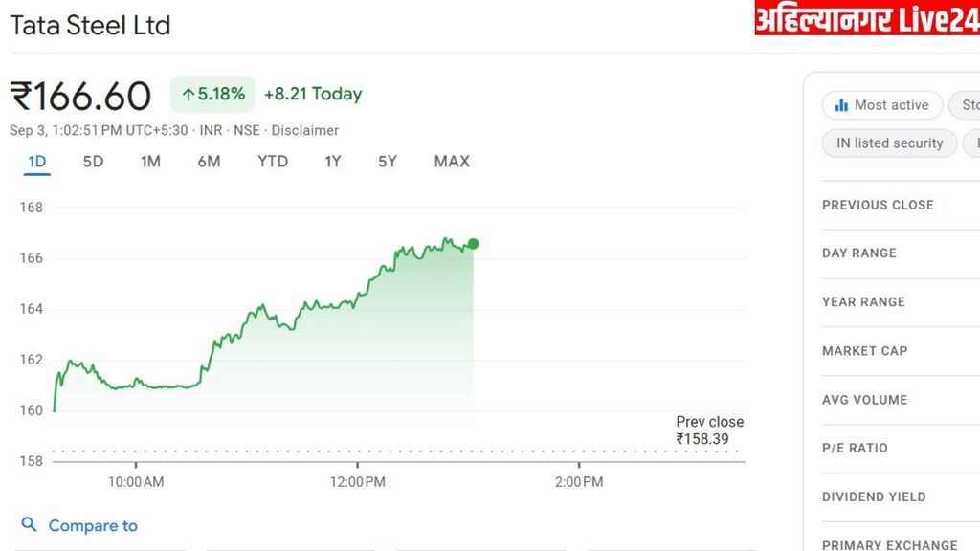Click the Most active chip
Image resolution: width=980 pixels, height=551 pixels.
coord(881,105)
